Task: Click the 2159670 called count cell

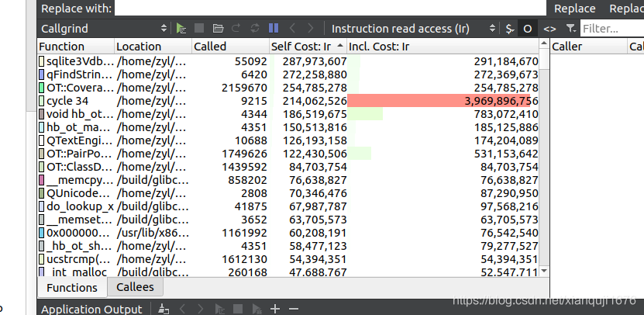Action: pos(230,88)
